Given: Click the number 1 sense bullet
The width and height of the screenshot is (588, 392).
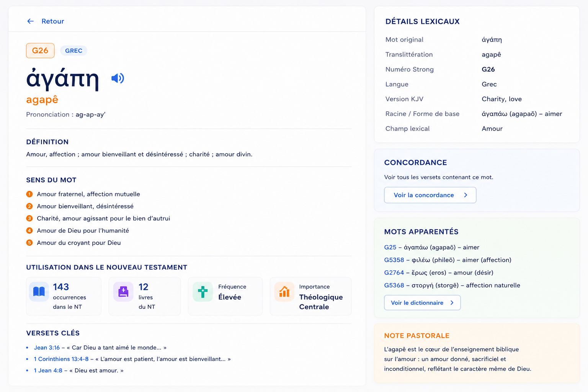Looking at the screenshot, I should (29, 194).
